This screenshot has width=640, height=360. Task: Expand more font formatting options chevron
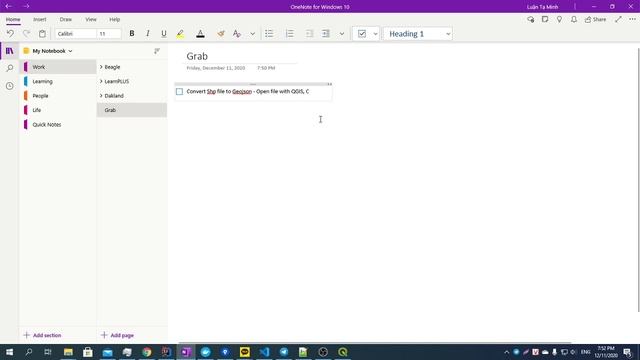coord(253,33)
